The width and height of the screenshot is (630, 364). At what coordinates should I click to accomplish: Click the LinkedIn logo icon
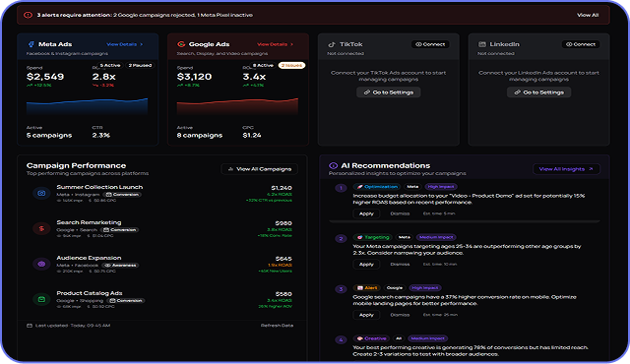[482, 44]
